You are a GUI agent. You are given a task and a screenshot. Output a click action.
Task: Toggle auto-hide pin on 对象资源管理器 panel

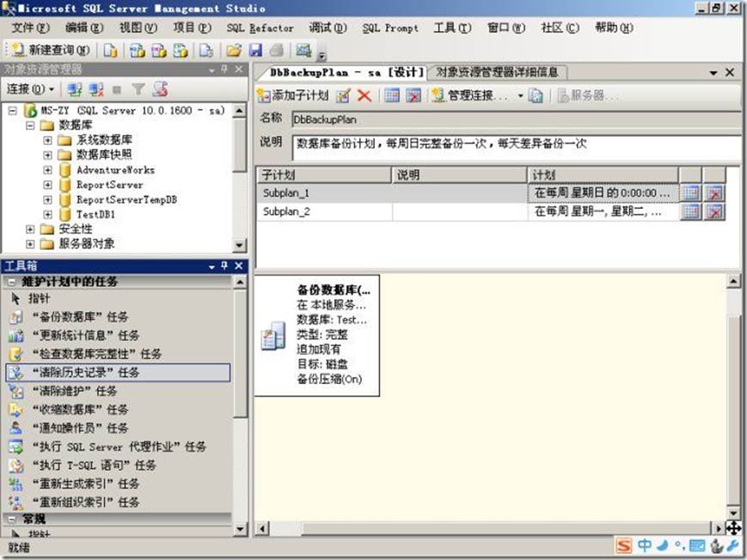tap(224, 70)
